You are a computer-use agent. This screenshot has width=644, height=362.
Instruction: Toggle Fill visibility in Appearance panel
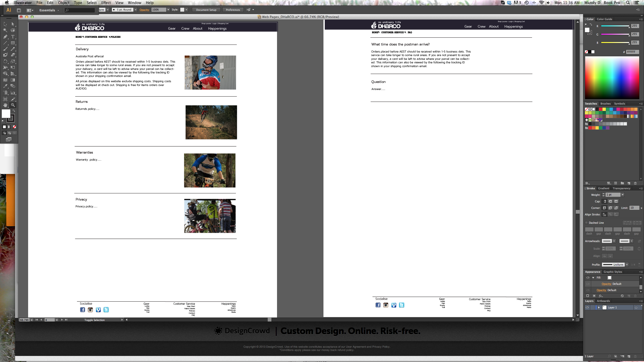(x=588, y=278)
